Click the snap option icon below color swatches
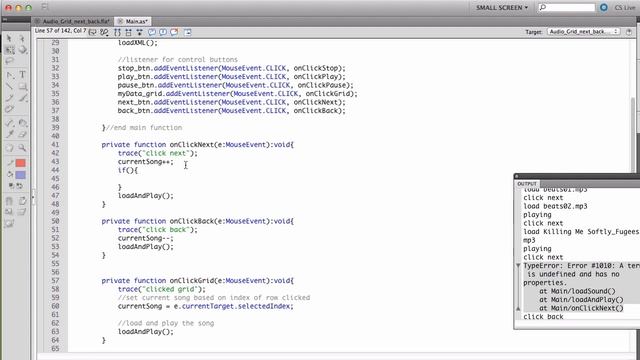Viewport: 640px width, 360px height. [10, 200]
